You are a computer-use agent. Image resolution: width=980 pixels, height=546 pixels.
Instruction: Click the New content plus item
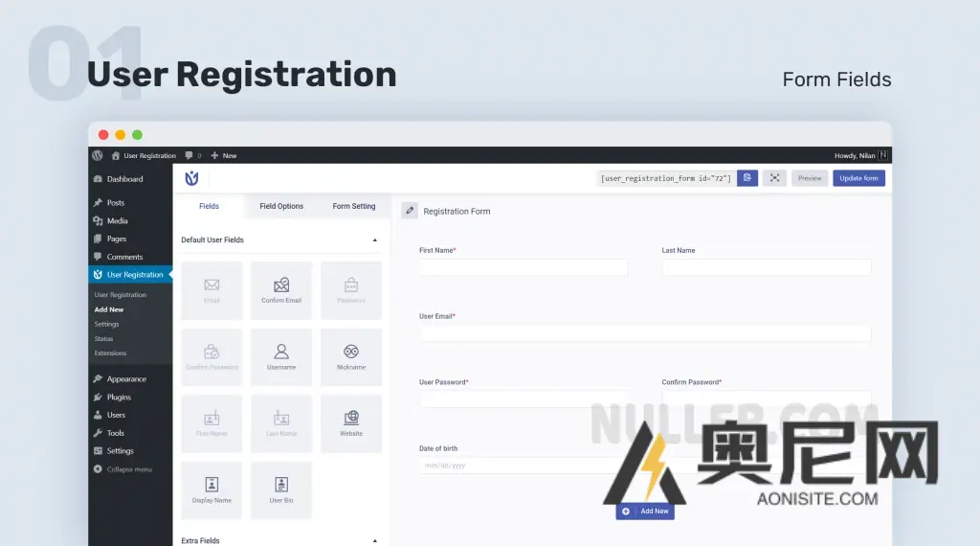click(224, 156)
